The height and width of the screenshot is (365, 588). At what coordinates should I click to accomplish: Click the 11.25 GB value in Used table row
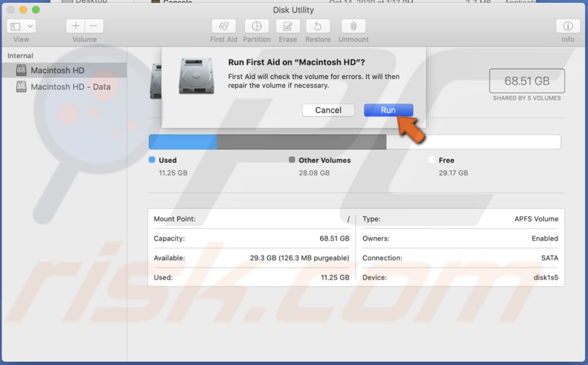(x=335, y=277)
